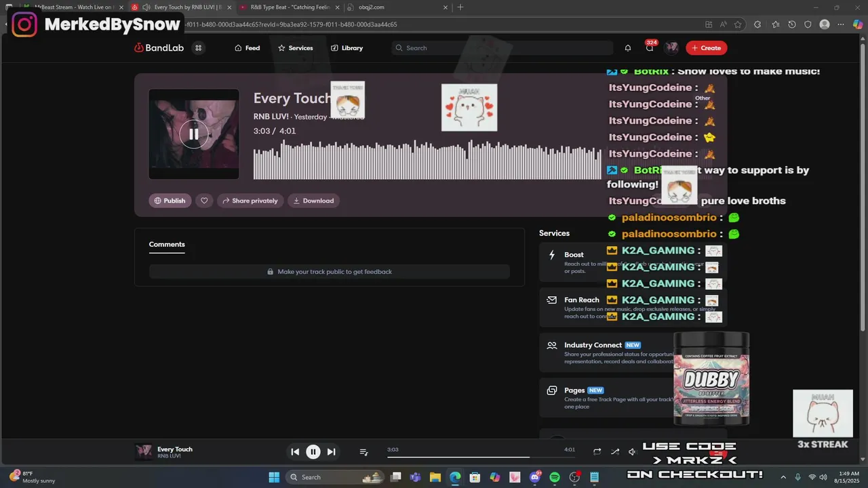Open Edge settings and more menu
Image resolution: width=868 pixels, height=488 pixels.
842,24
